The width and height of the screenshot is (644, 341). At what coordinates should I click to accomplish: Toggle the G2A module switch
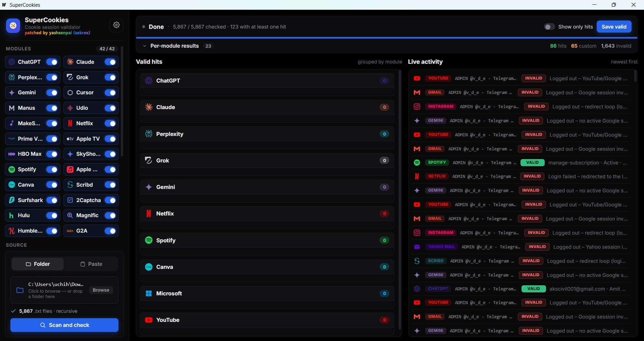click(110, 231)
